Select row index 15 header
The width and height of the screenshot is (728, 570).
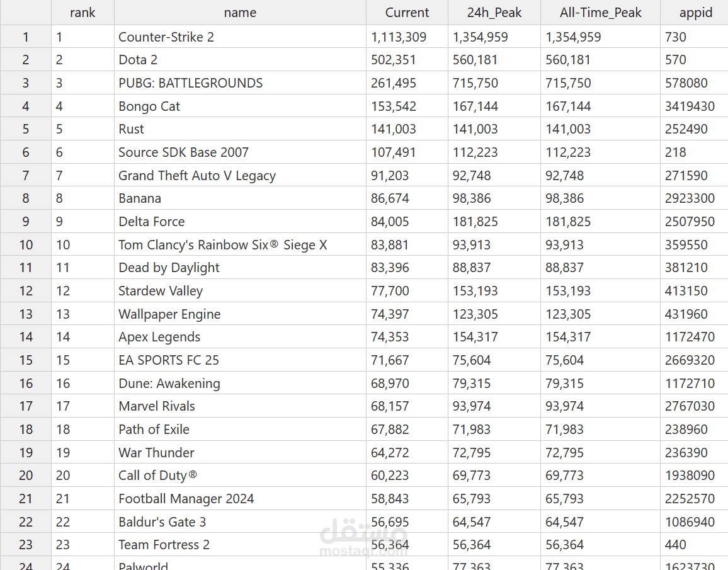[26, 360]
